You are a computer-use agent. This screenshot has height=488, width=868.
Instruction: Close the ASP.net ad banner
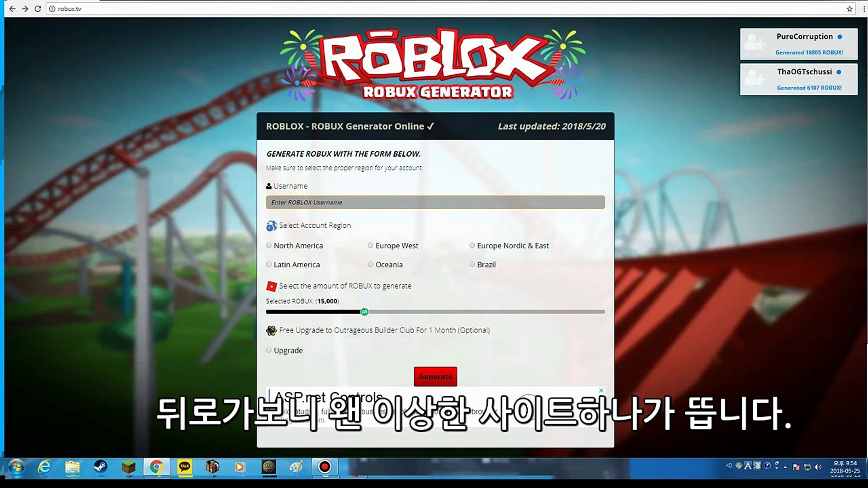click(601, 390)
